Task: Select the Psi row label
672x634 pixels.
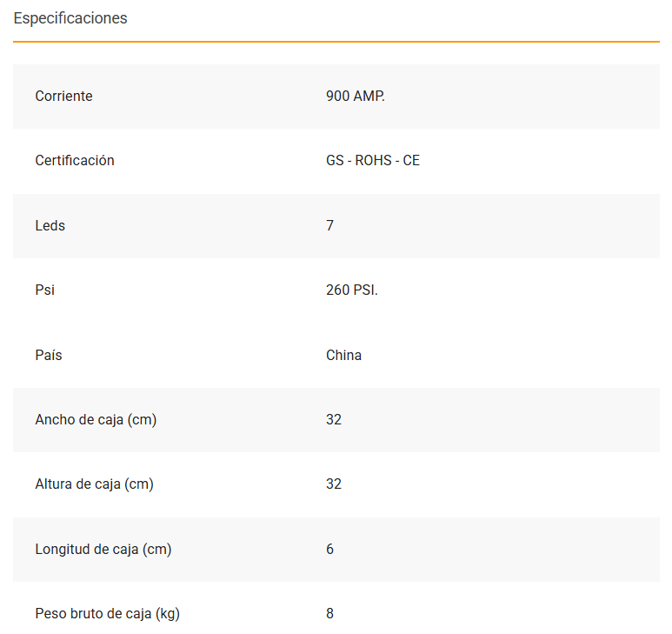Action: [44, 290]
